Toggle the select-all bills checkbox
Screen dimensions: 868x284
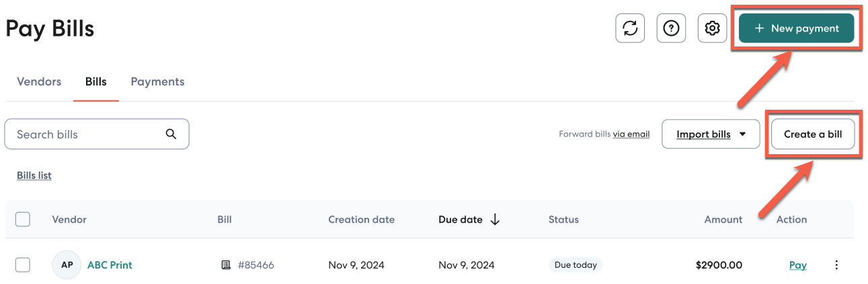pyautogui.click(x=23, y=219)
